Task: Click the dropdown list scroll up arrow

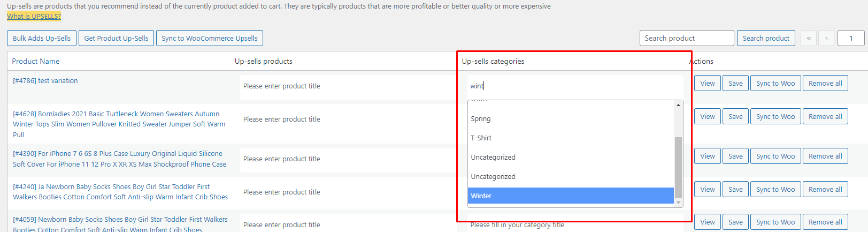Action: tap(679, 105)
